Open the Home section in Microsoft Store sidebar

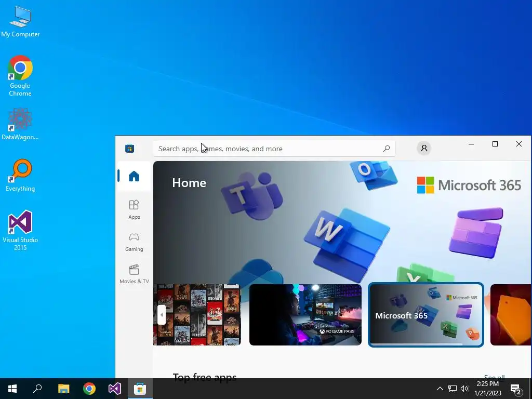coord(134,177)
